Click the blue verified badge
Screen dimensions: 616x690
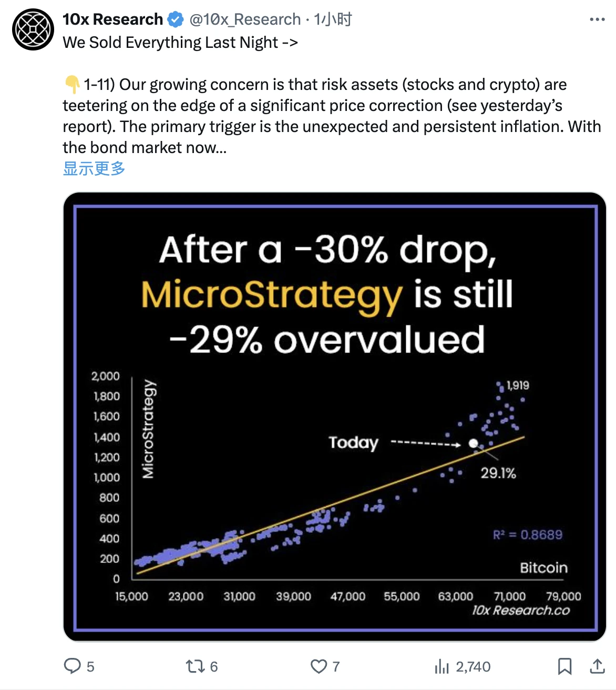coord(176,20)
